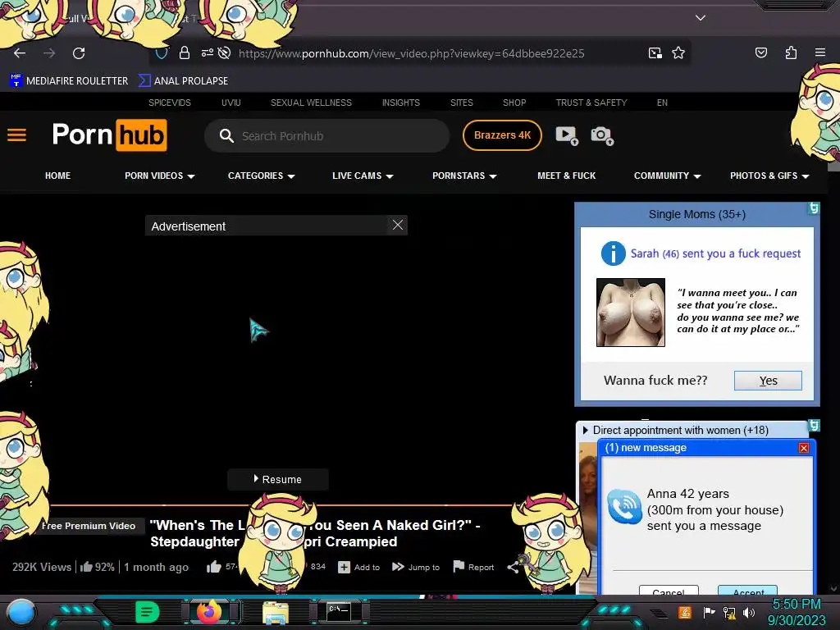The width and height of the screenshot is (840, 630).
Task: Click the volume icon in system tray
Action: click(749, 612)
